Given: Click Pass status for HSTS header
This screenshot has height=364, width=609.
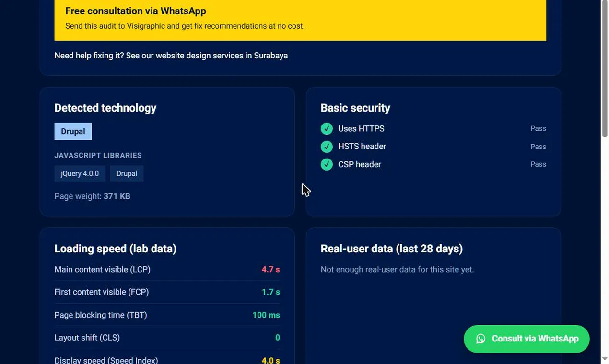Looking at the screenshot, I should (x=538, y=147).
